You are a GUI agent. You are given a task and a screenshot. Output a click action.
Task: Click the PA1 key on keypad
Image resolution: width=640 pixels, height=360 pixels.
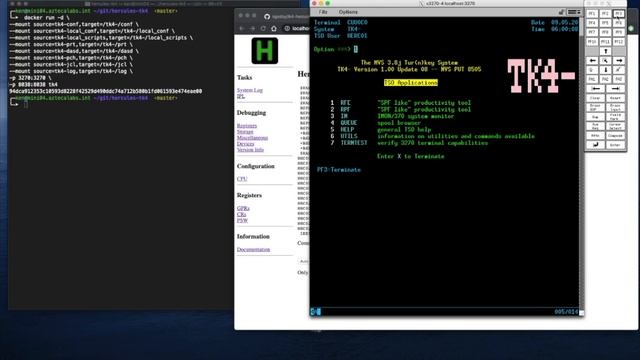pos(592,79)
